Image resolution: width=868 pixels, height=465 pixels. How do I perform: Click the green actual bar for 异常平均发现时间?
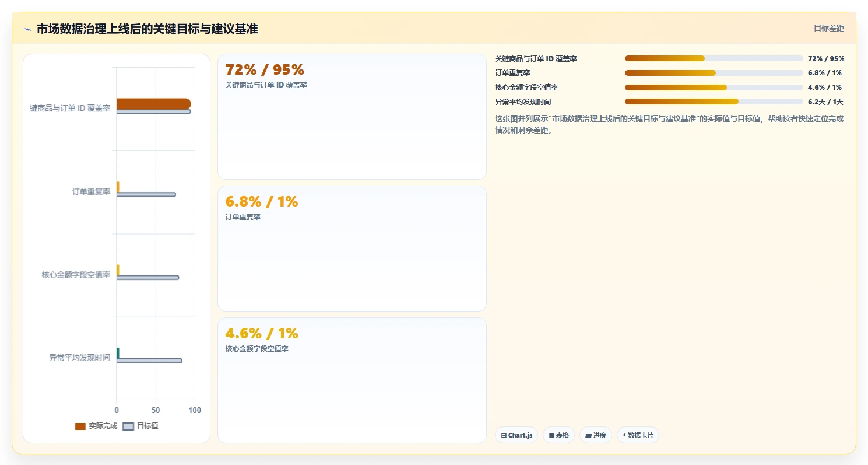pyautogui.click(x=118, y=353)
